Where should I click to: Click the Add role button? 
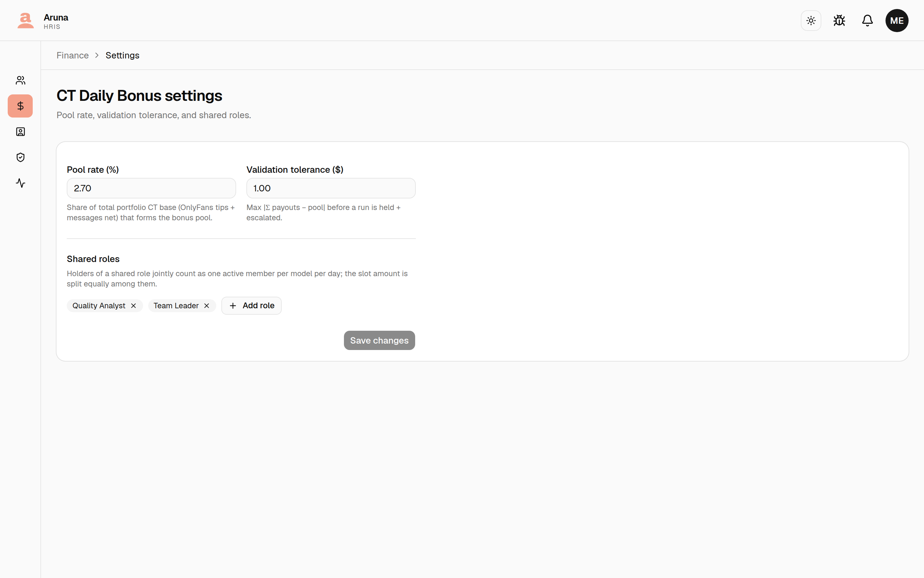(251, 305)
